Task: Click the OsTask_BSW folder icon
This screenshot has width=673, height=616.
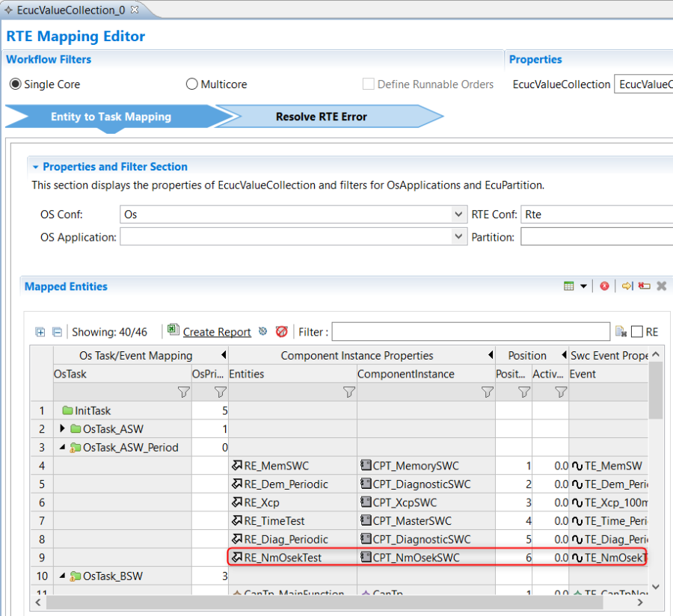Action: pyautogui.click(x=76, y=576)
